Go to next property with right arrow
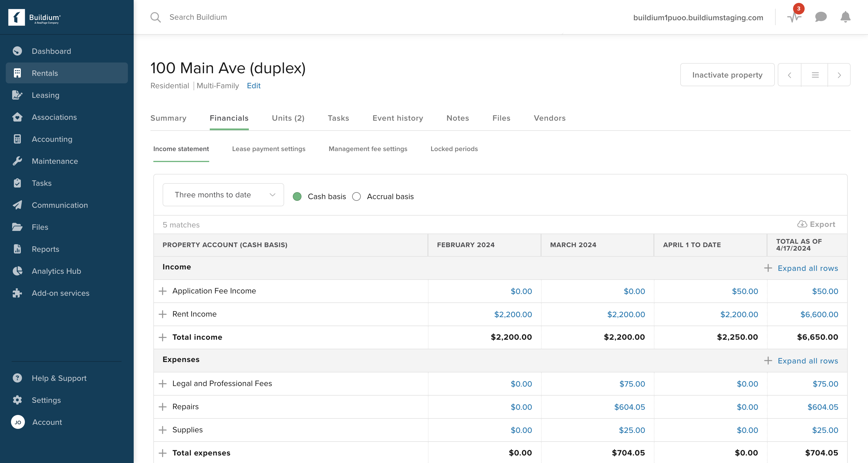Image resolution: width=868 pixels, height=463 pixels. 839,75
